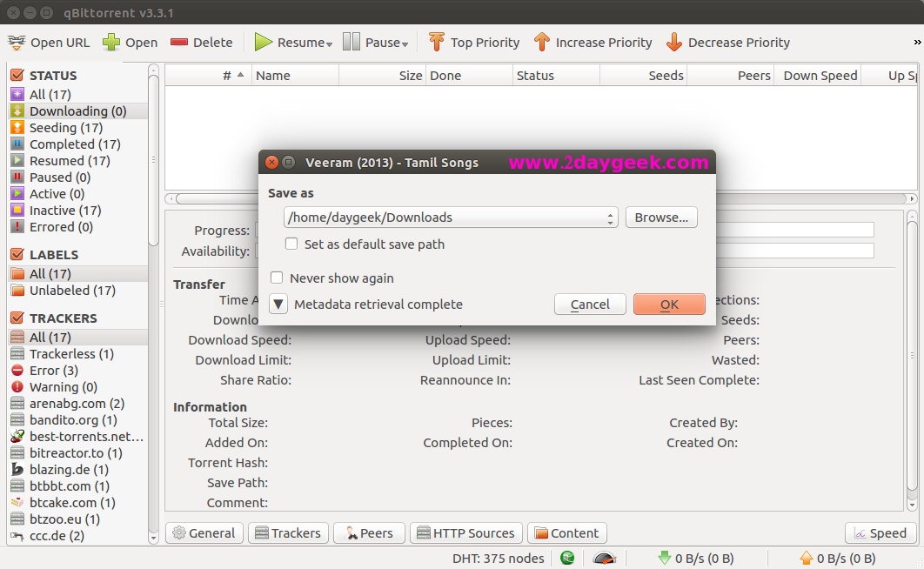Open the Pause dropdown arrow
Viewport: 924px width, 569px height.
[x=405, y=44]
